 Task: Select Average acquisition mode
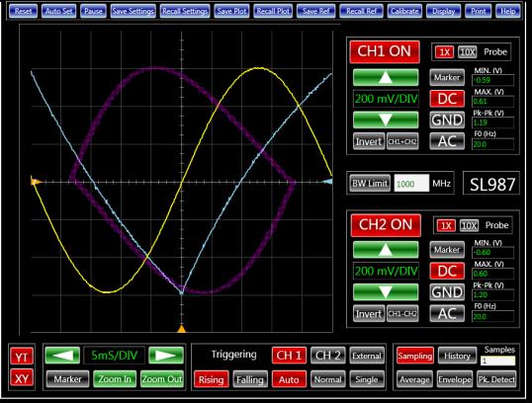click(x=414, y=379)
